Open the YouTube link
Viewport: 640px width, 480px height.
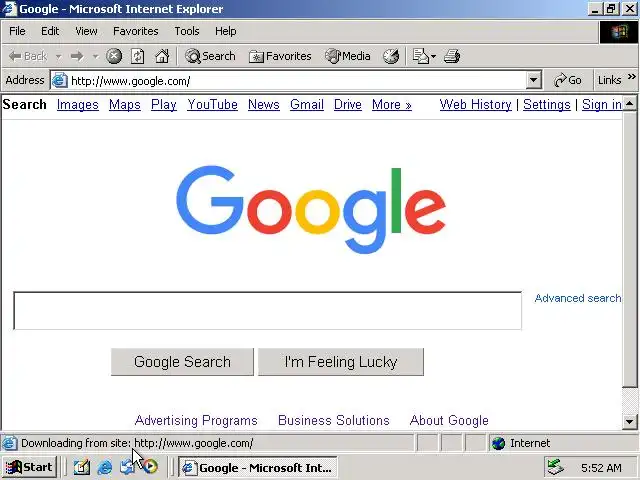pos(212,105)
